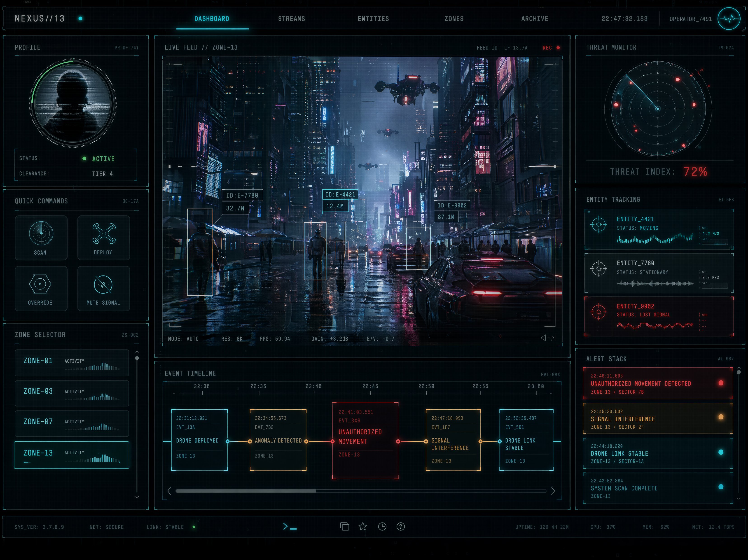Click the pulse monitor icon beside Operator_7491
Viewport: 748px width, 560px height.
[x=729, y=18]
